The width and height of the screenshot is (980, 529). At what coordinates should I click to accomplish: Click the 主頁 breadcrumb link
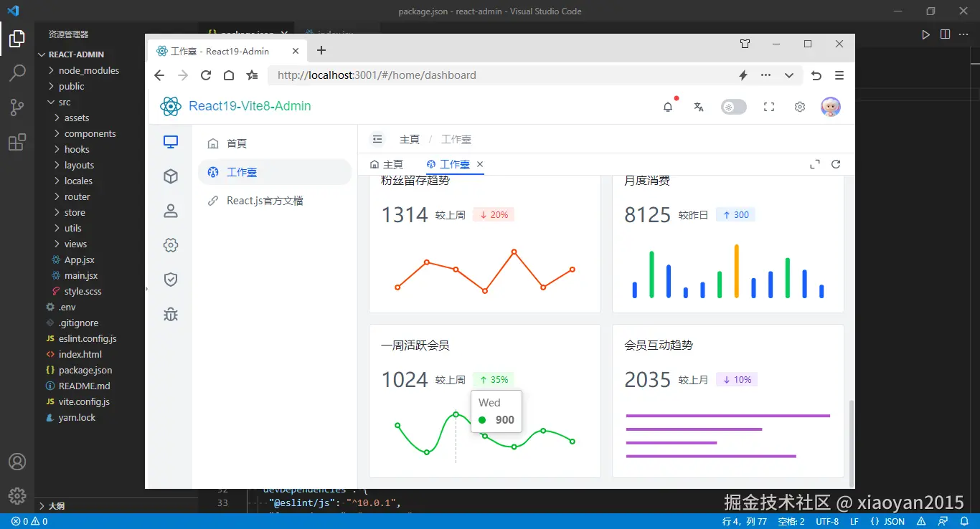coord(410,139)
